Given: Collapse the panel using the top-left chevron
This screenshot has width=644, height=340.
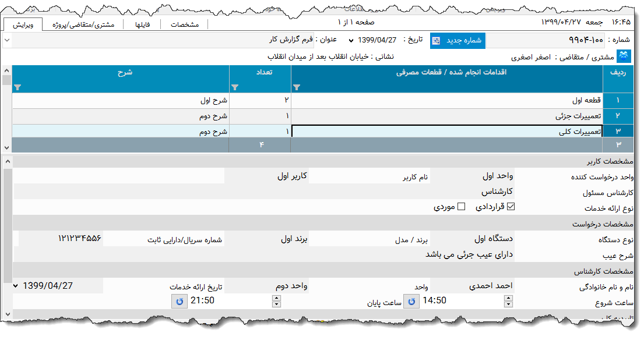Looking at the screenshot, I should (6, 40).
